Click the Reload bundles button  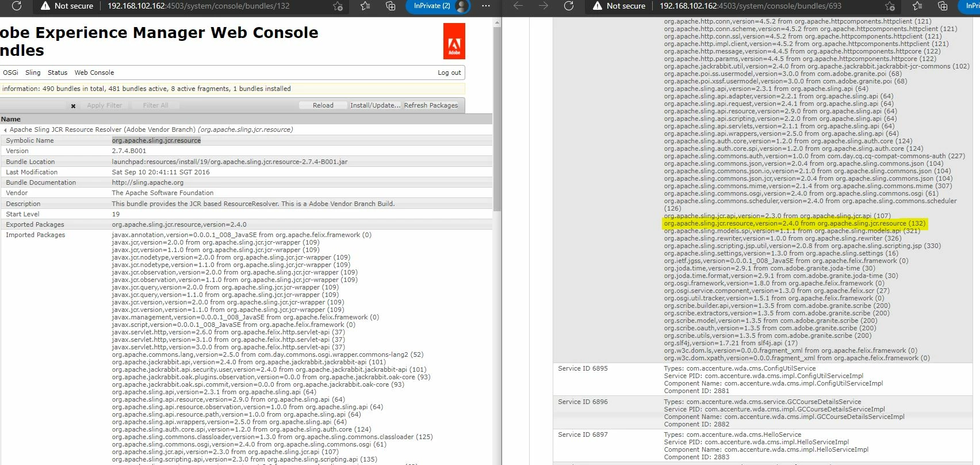323,105
